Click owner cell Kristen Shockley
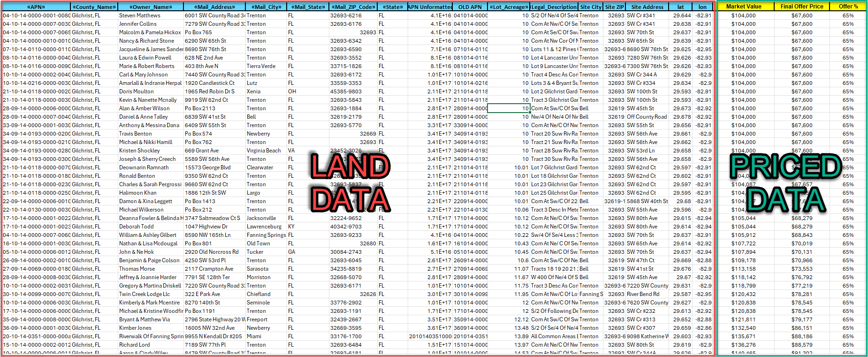This screenshot has height=357, width=868. point(150,151)
